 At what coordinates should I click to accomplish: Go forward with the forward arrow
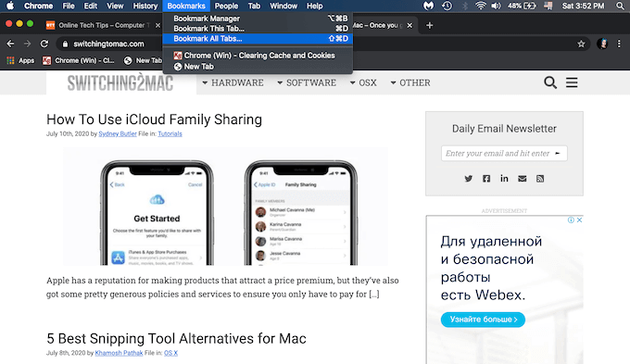click(27, 44)
